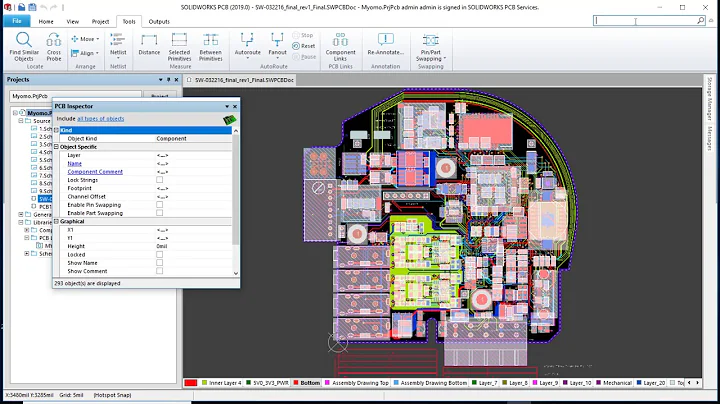Toggle the Show Name checkbox
This screenshot has width=720, height=404.
pyautogui.click(x=159, y=263)
